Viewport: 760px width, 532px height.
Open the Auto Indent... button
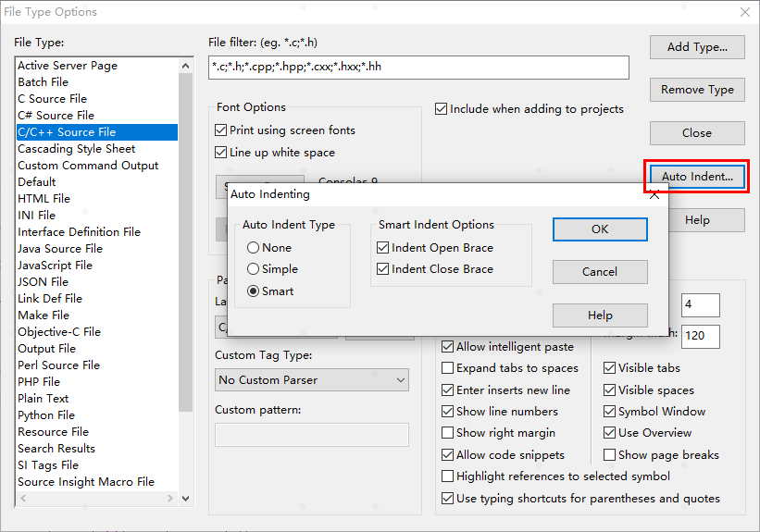pyautogui.click(x=697, y=177)
